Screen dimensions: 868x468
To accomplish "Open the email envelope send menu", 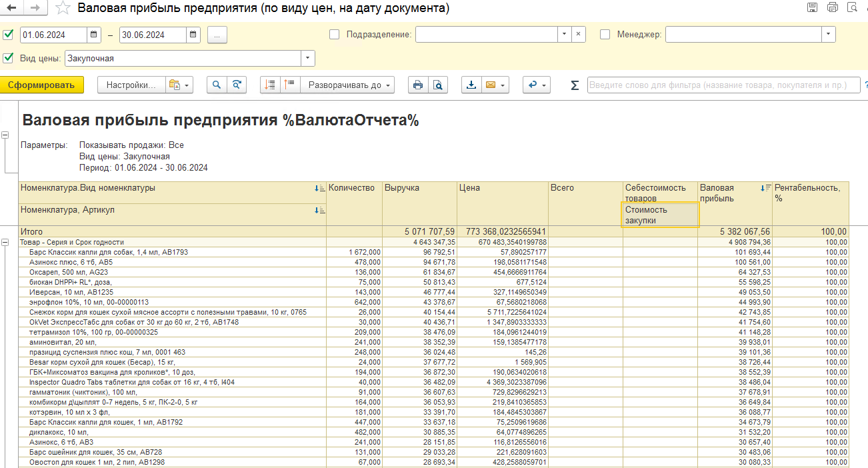I will (495, 85).
